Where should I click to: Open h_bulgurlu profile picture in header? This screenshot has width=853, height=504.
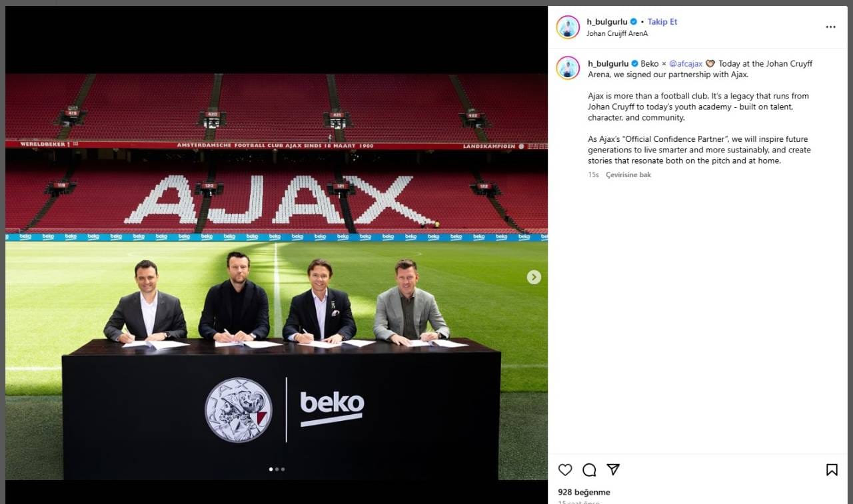(568, 27)
